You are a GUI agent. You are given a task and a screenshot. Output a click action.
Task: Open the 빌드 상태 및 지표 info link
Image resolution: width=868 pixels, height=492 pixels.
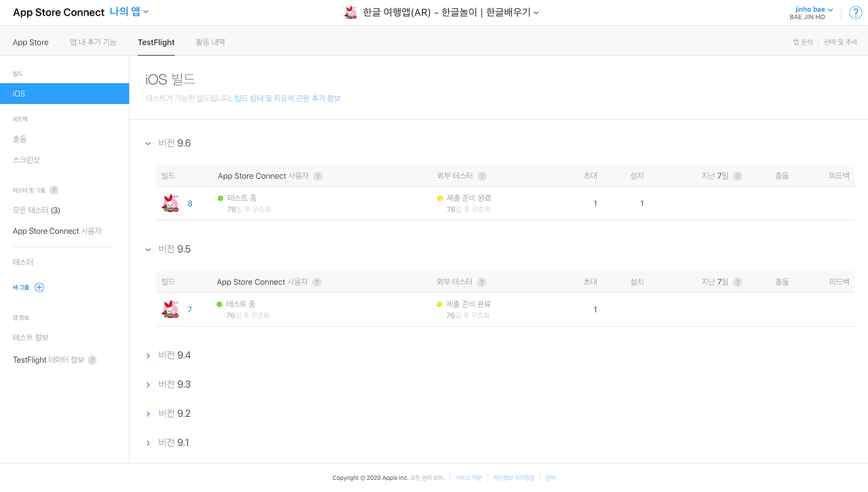pyautogui.click(x=288, y=98)
